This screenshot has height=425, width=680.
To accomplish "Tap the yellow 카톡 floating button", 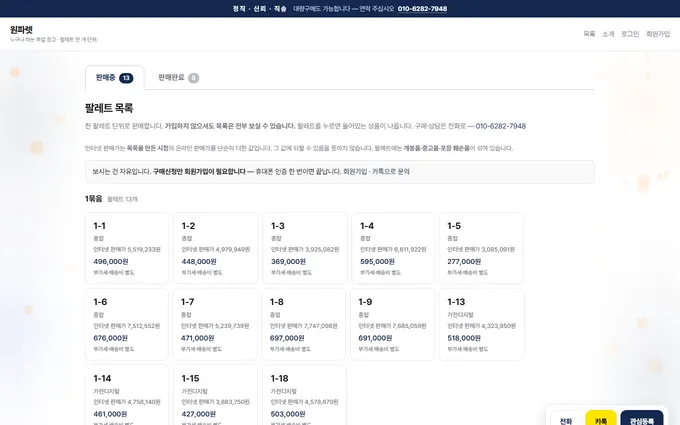I will click(x=601, y=420).
